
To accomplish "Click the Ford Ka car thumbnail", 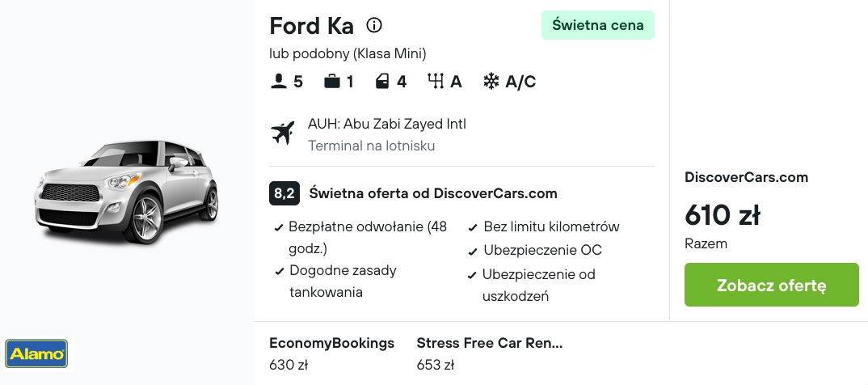I will [127, 192].
